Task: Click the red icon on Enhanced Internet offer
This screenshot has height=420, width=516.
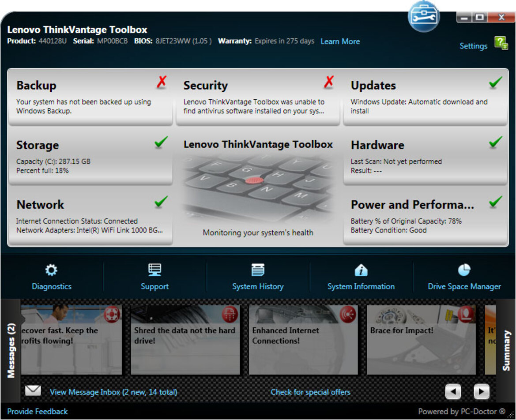Action: click(348, 314)
